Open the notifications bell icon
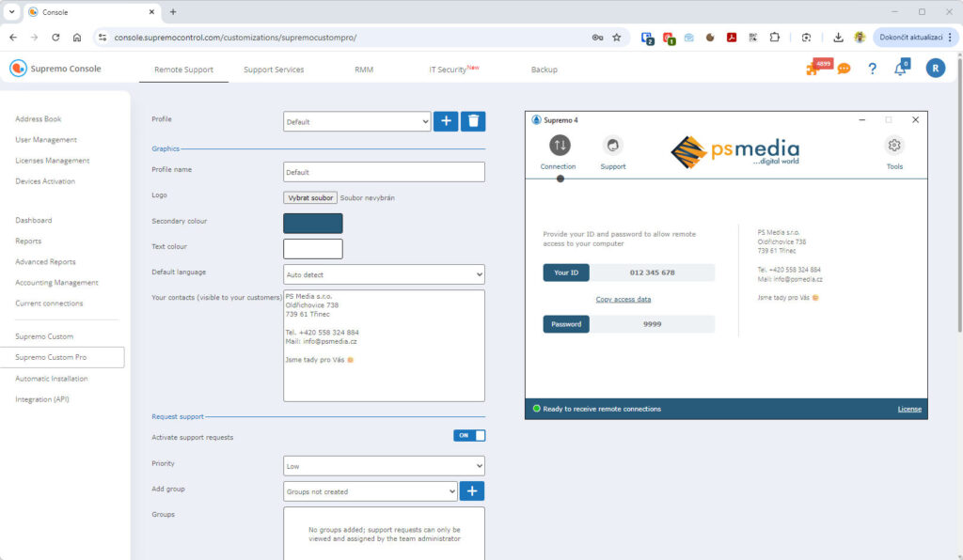963x560 pixels. pyautogui.click(x=900, y=69)
